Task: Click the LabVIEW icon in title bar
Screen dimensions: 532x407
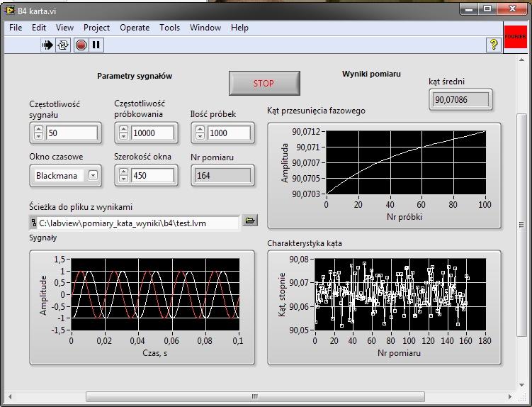Action: (9, 11)
